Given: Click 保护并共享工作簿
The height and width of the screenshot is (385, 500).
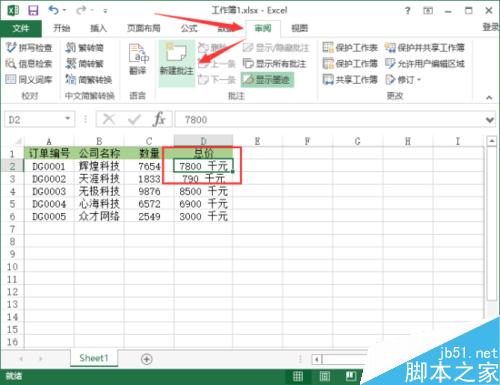Looking at the screenshot, I should click(x=425, y=48).
